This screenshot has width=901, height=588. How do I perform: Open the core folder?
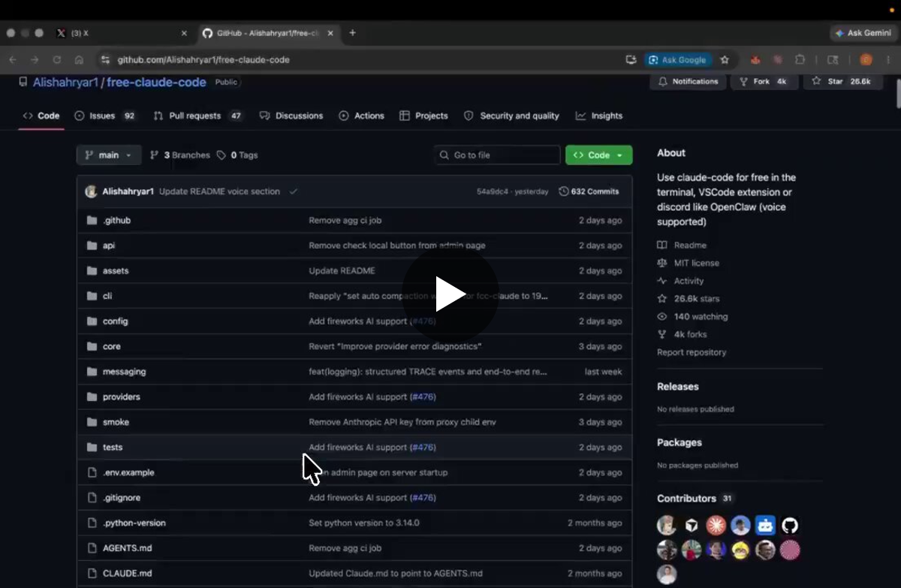click(112, 346)
